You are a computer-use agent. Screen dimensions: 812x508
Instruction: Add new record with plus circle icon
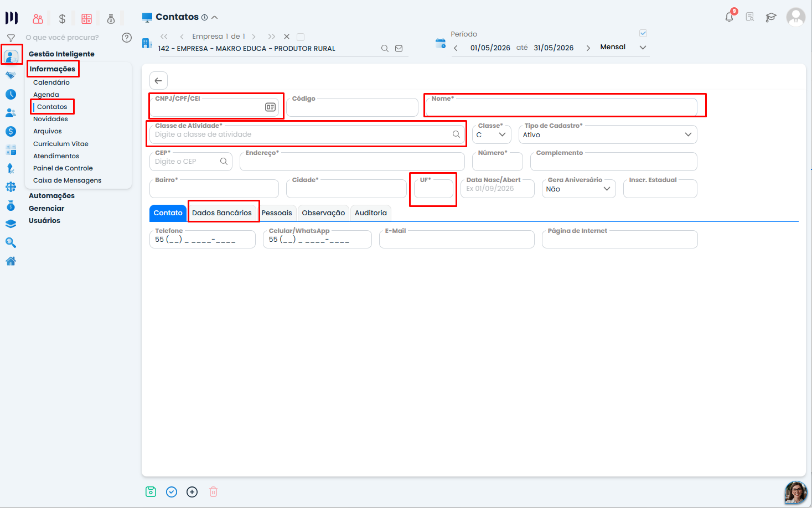[x=192, y=492]
